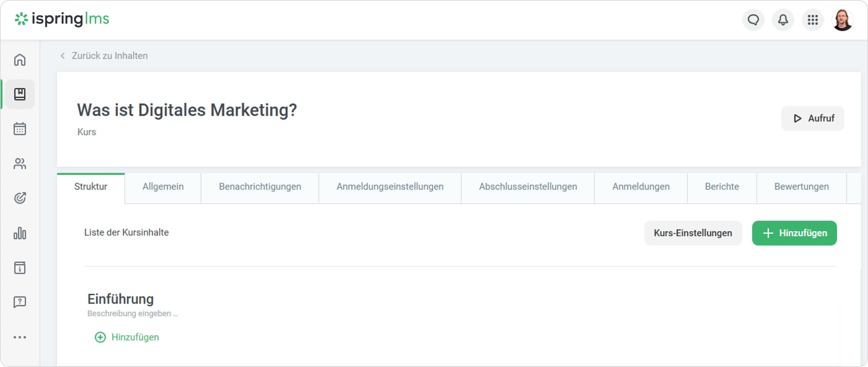Open the help question bubble icon
Image resolution: width=868 pixels, height=367 pixels.
[20, 302]
